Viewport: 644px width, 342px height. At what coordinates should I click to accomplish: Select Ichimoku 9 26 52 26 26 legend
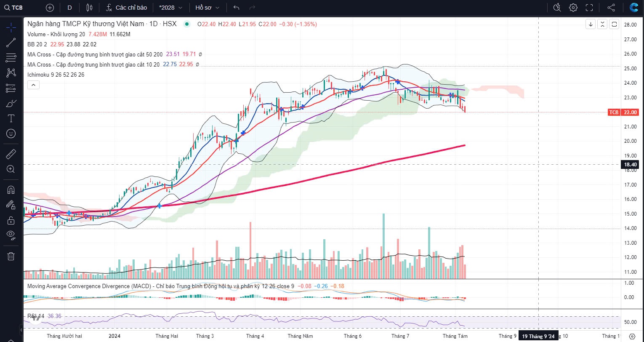(56, 75)
